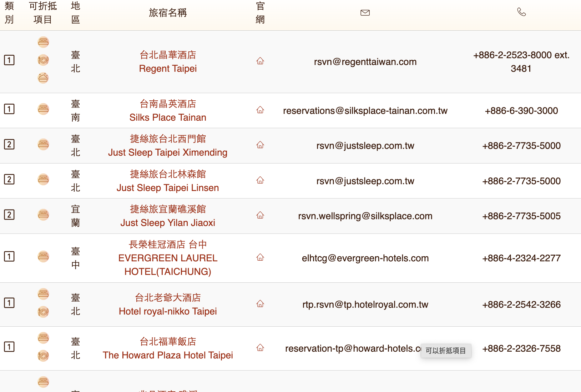Image resolution: width=581 pixels, height=392 pixels.
Task: Open the Regent Taipei hotel name link
Action: [168, 62]
